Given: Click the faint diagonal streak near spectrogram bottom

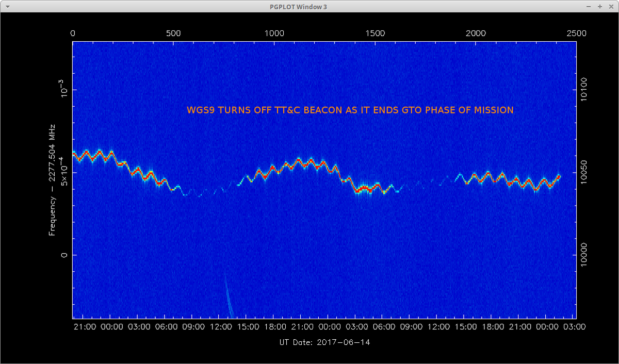Looking at the screenshot, I should pyautogui.click(x=229, y=296).
